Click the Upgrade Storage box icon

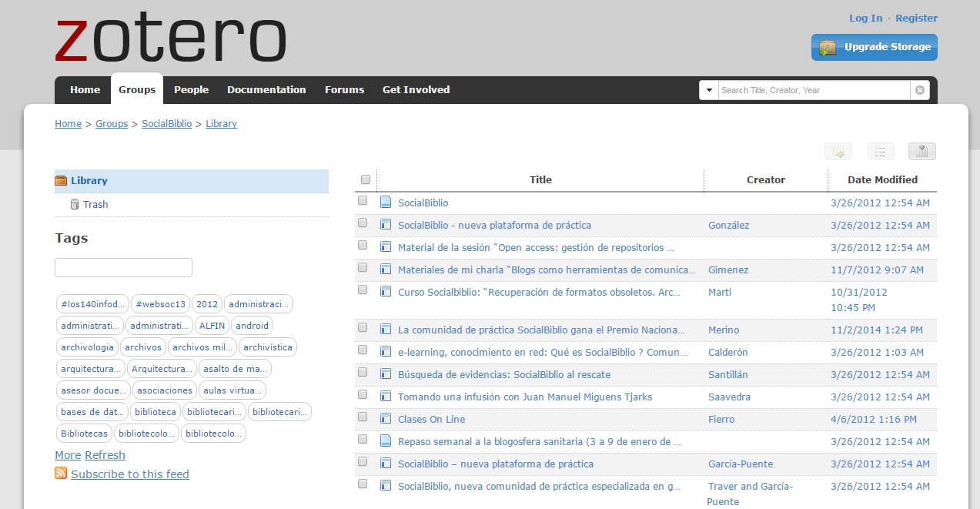point(828,47)
